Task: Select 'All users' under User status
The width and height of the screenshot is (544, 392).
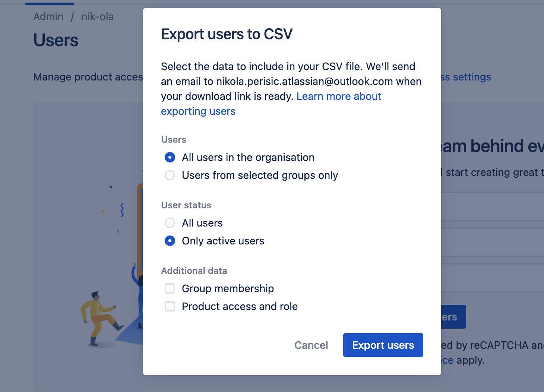Action: click(x=170, y=223)
